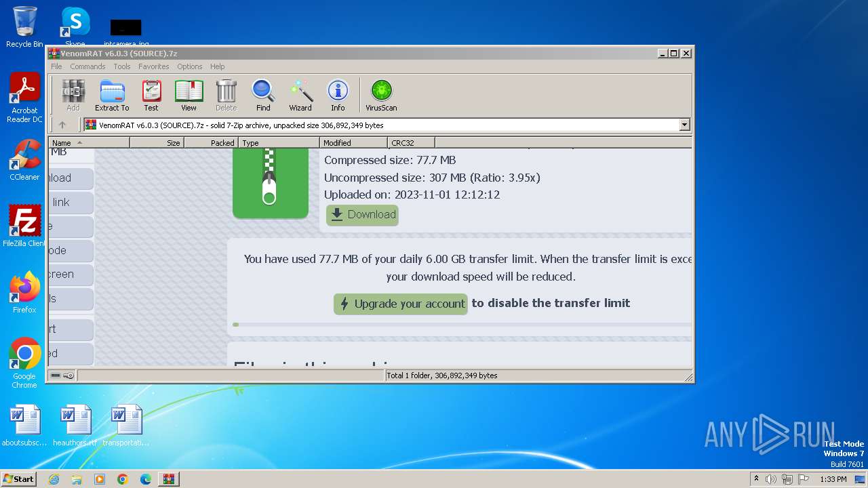Click the WinRAR taskbar button
Image resolution: width=868 pixels, height=488 pixels.
pos(169,479)
